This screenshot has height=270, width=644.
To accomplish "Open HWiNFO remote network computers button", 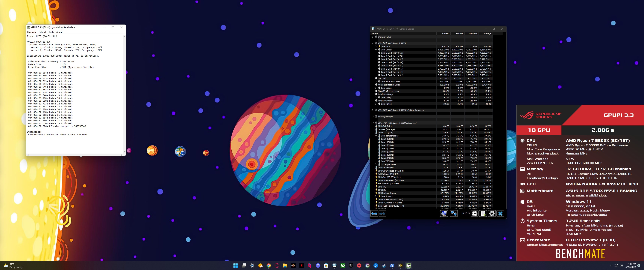I will [453, 214].
